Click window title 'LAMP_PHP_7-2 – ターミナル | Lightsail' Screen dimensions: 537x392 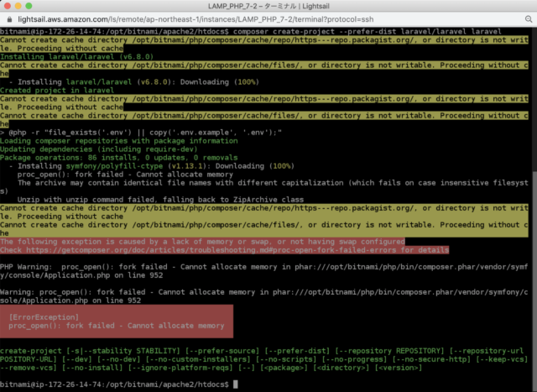(268, 6)
